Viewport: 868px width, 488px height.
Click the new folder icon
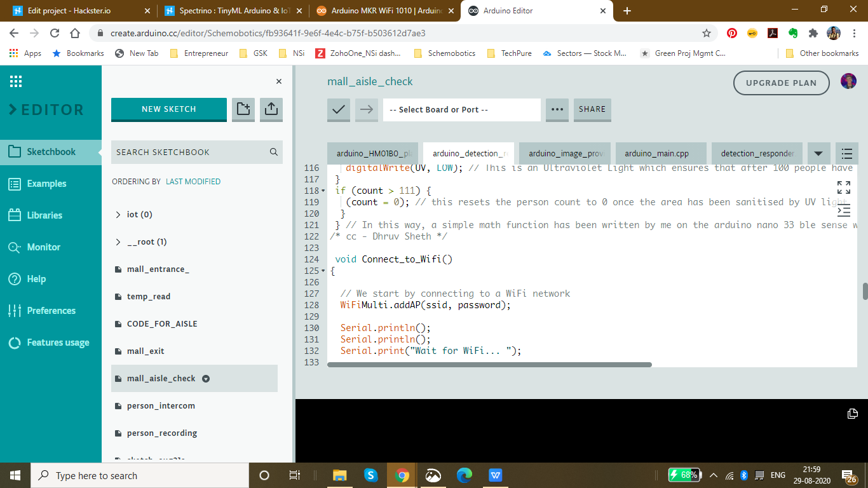click(243, 109)
